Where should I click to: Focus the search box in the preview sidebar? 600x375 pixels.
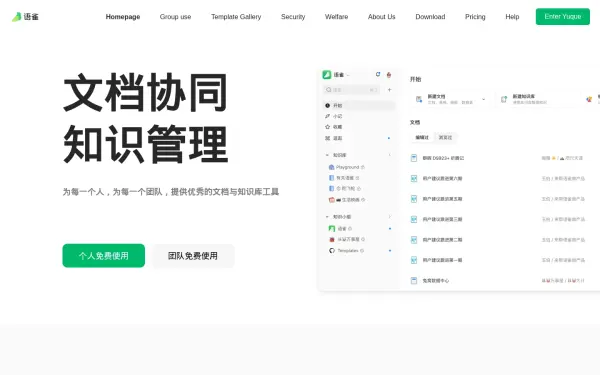coord(351,90)
